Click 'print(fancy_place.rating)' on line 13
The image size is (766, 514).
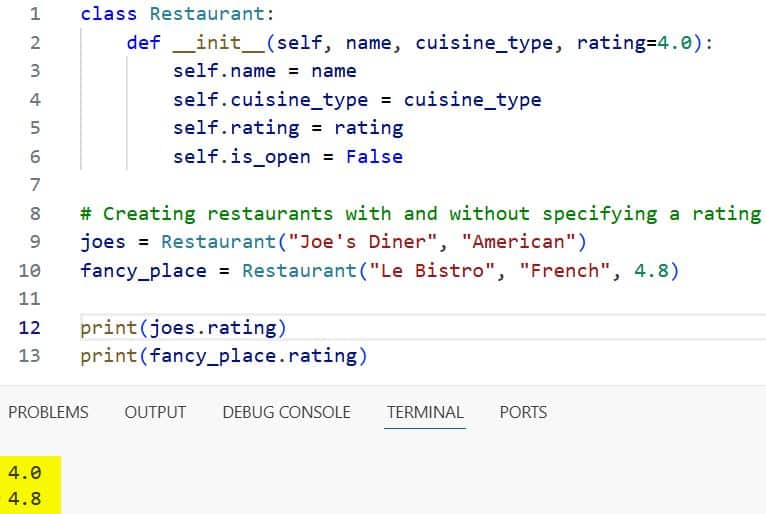(224, 356)
